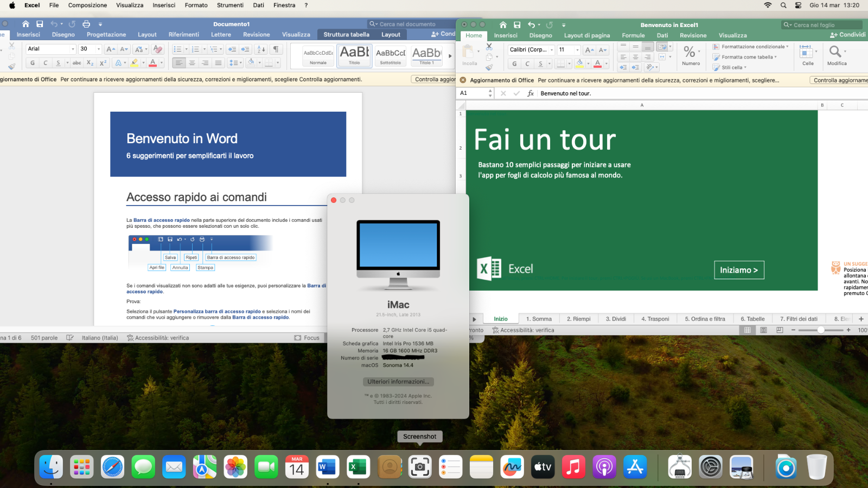Open Excel font size 11 dropdown
This screenshot has height=488, width=868.
pyautogui.click(x=577, y=50)
